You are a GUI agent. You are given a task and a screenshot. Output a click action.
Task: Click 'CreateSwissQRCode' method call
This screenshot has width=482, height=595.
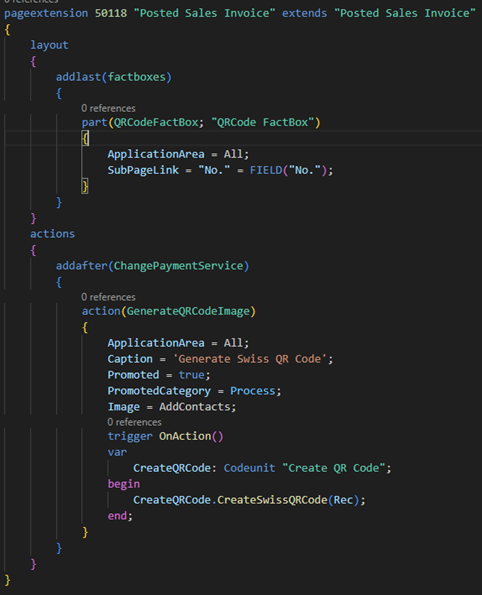(272, 500)
